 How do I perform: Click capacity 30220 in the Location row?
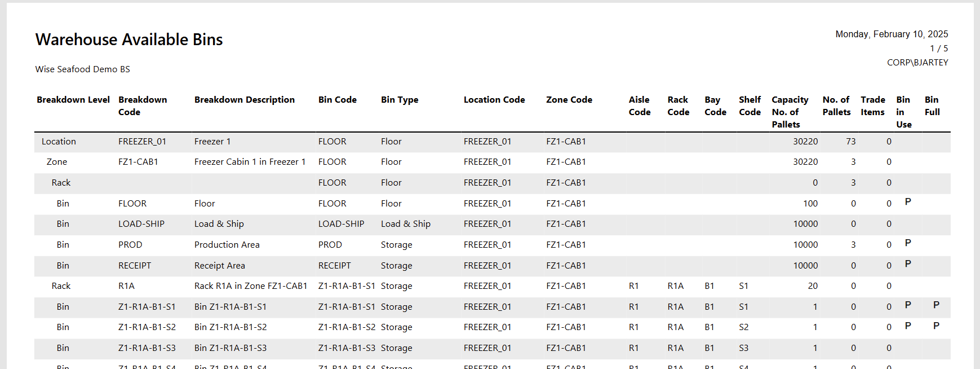tap(805, 142)
